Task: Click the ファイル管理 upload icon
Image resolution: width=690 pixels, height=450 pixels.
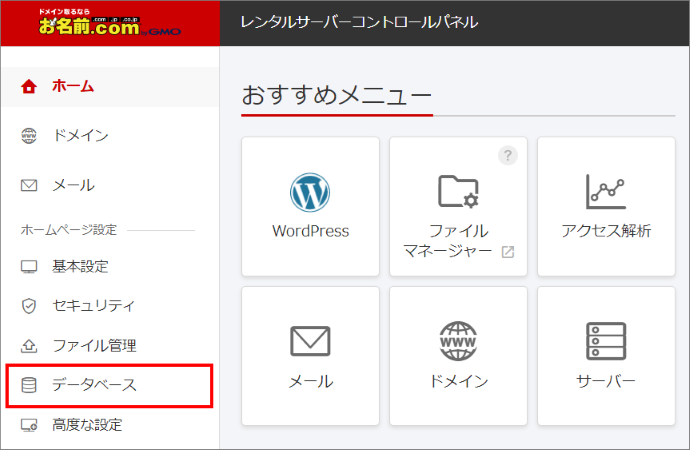Action: [x=29, y=346]
